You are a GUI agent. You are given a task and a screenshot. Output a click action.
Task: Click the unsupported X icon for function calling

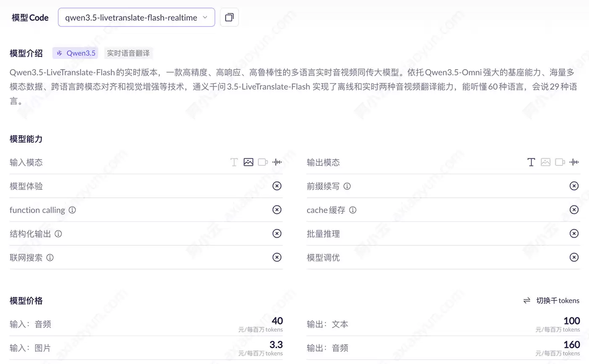tap(277, 210)
